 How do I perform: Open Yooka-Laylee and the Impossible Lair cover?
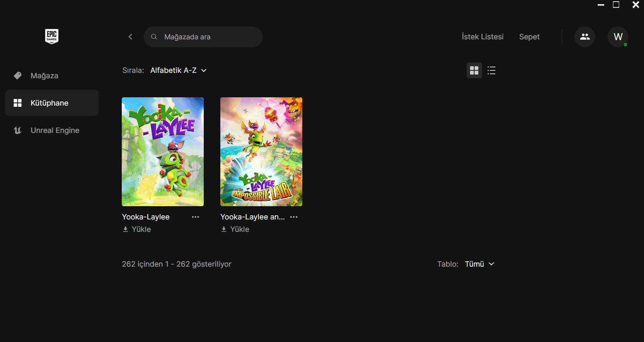click(x=261, y=152)
